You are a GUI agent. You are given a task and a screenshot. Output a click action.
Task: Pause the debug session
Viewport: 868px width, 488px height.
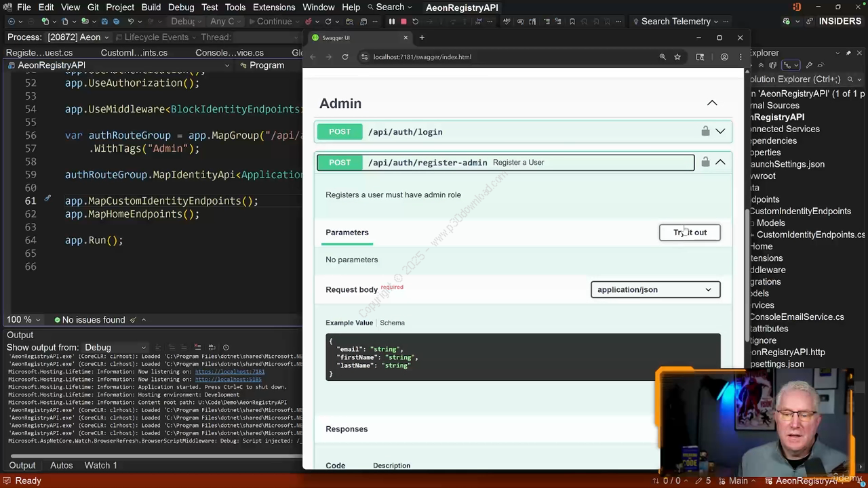[392, 22]
